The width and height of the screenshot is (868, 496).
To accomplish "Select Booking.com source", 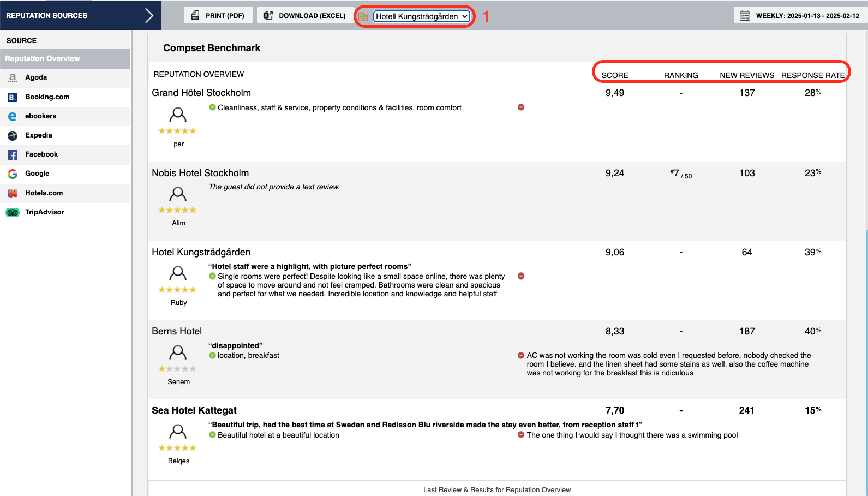I will pyautogui.click(x=65, y=97).
